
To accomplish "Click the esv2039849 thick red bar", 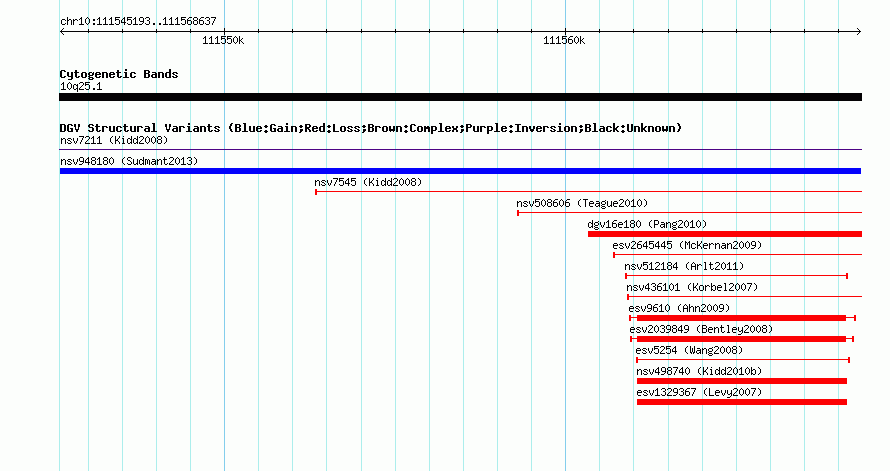I will (741, 339).
